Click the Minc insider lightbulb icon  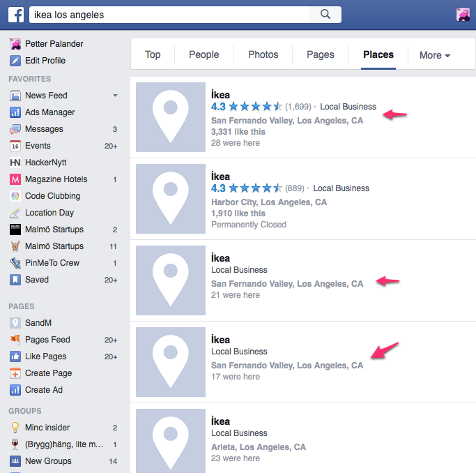[x=15, y=428]
